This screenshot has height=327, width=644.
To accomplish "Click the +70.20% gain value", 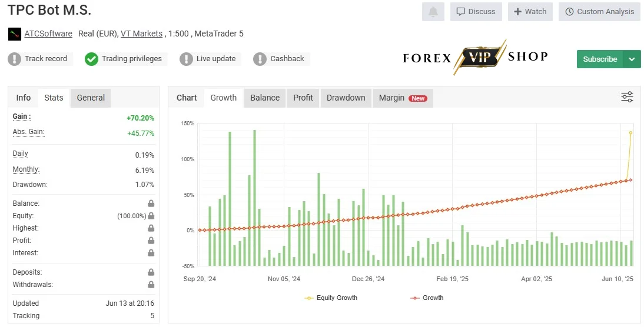I will click(x=141, y=118).
